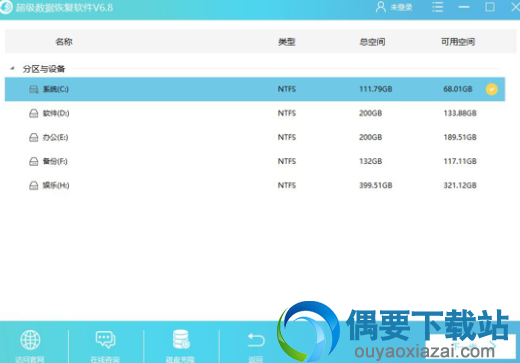Click the app logo in title bar
This screenshot has width=520, height=363.
coord(6,7)
